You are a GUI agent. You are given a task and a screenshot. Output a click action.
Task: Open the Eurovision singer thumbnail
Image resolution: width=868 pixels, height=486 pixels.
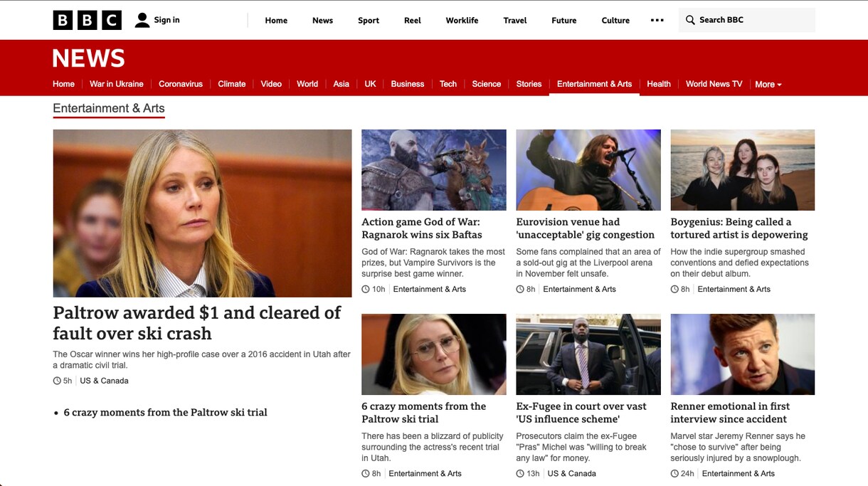tap(588, 170)
